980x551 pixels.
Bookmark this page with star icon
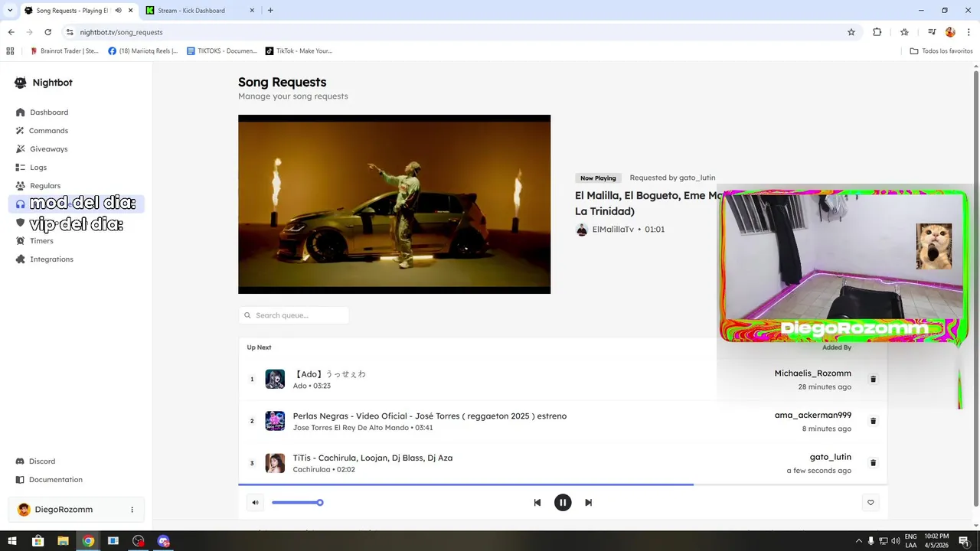pos(851,32)
